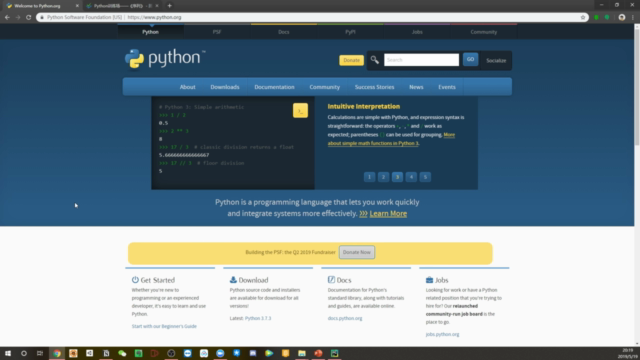
Task: Open the Community main navigation menu
Action: pyautogui.click(x=324, y=87)
